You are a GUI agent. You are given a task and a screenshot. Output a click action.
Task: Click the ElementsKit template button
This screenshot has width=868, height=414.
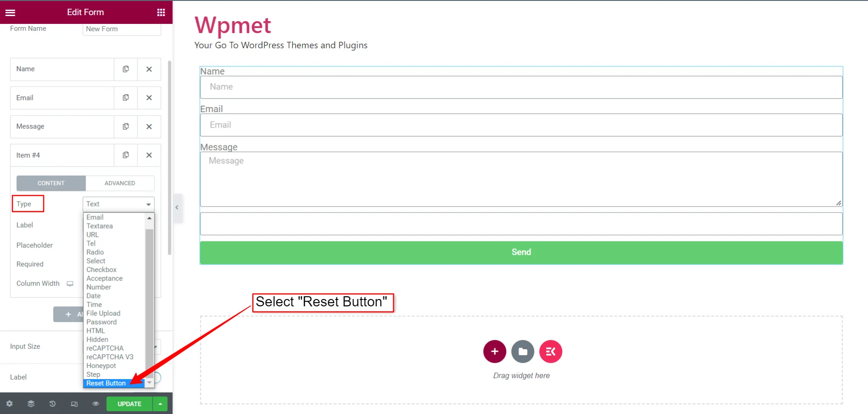click(x=550, y=352)
